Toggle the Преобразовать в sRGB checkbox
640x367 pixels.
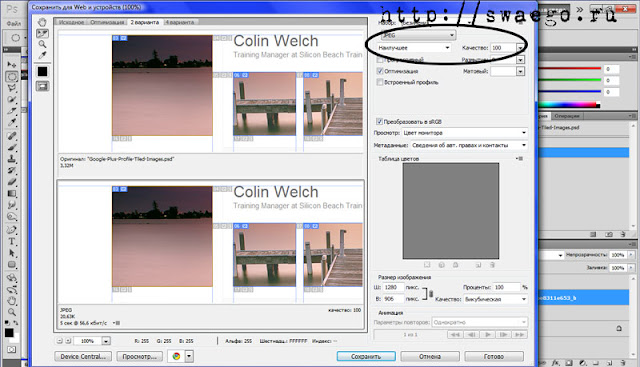[x=379, y=121]
